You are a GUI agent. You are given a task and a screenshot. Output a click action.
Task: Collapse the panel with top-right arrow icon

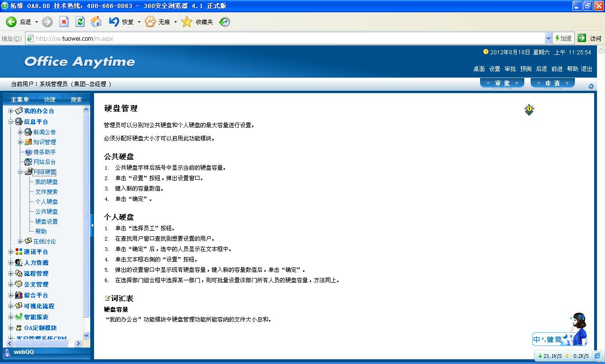tap(591, 86)
